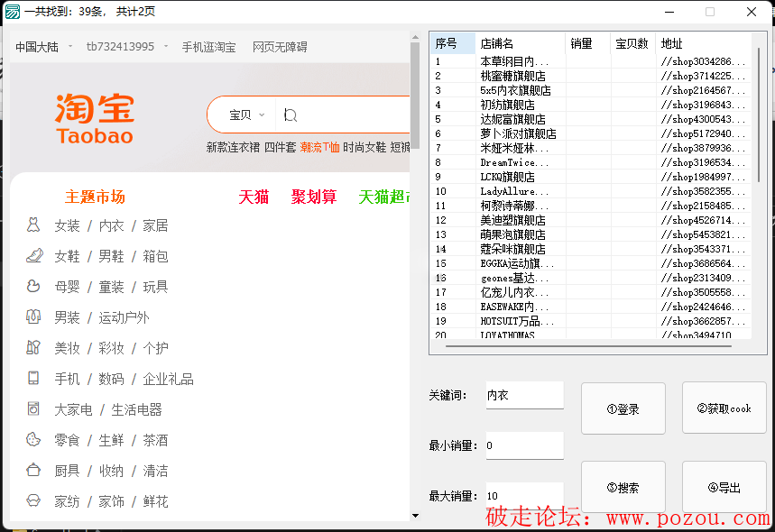
Task: Click the browser panel vertical scrollbar thumb
Action: click(x=415, y=94)
